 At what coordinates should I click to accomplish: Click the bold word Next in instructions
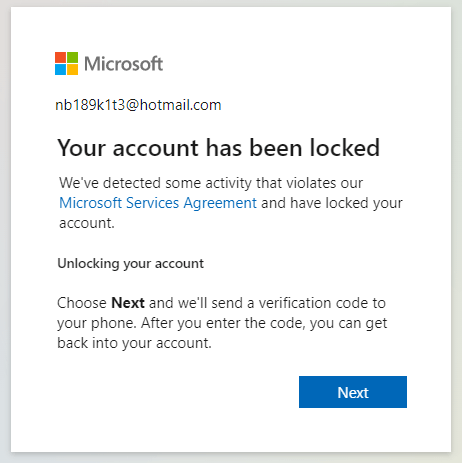pos(128,303)
